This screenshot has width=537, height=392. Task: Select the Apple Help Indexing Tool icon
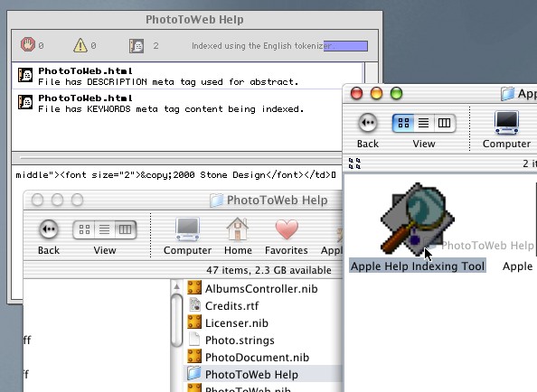pyautogui.click(x=418, y=219)
